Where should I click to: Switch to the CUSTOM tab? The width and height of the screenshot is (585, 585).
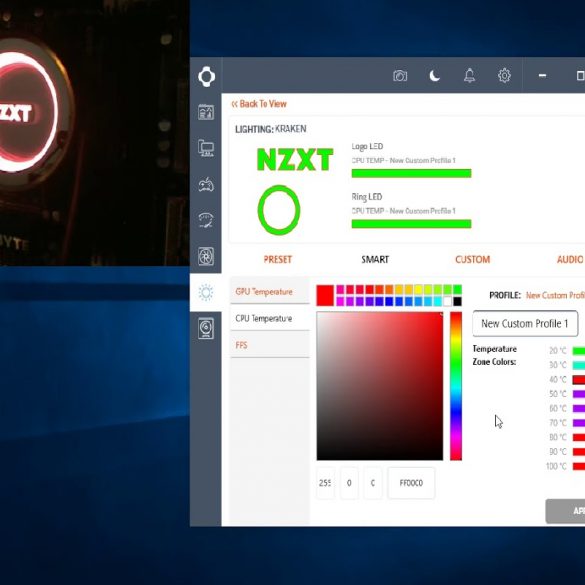tap(472, 259)
